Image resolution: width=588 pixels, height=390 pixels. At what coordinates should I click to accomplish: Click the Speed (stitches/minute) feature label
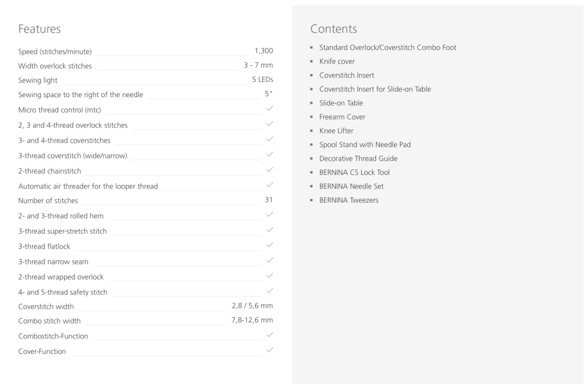click(x=55, y=51)
